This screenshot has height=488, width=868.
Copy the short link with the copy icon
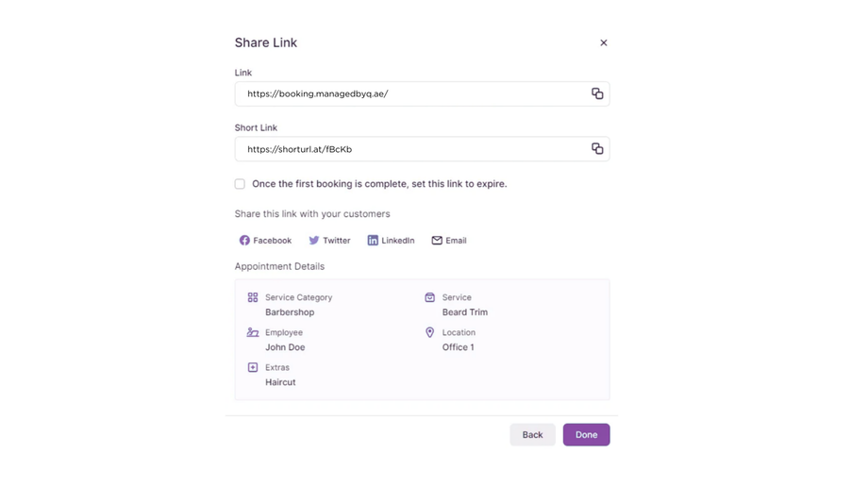597,149
